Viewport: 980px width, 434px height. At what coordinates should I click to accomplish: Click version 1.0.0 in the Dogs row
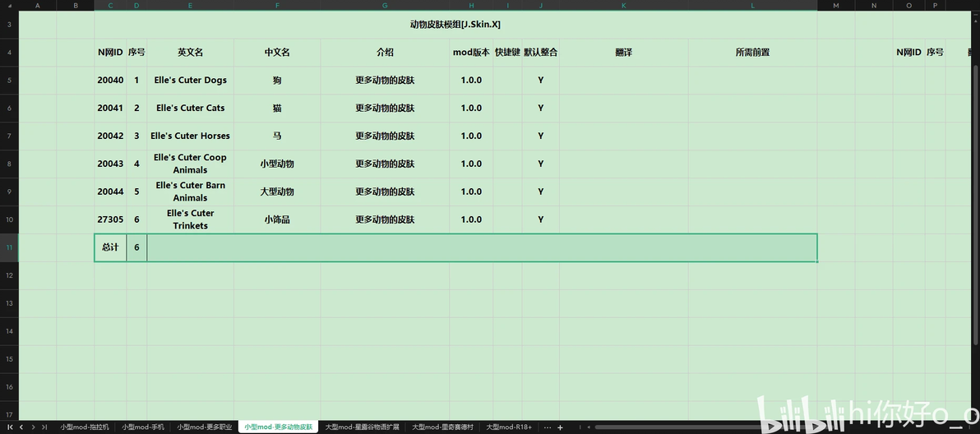(471, 80)
